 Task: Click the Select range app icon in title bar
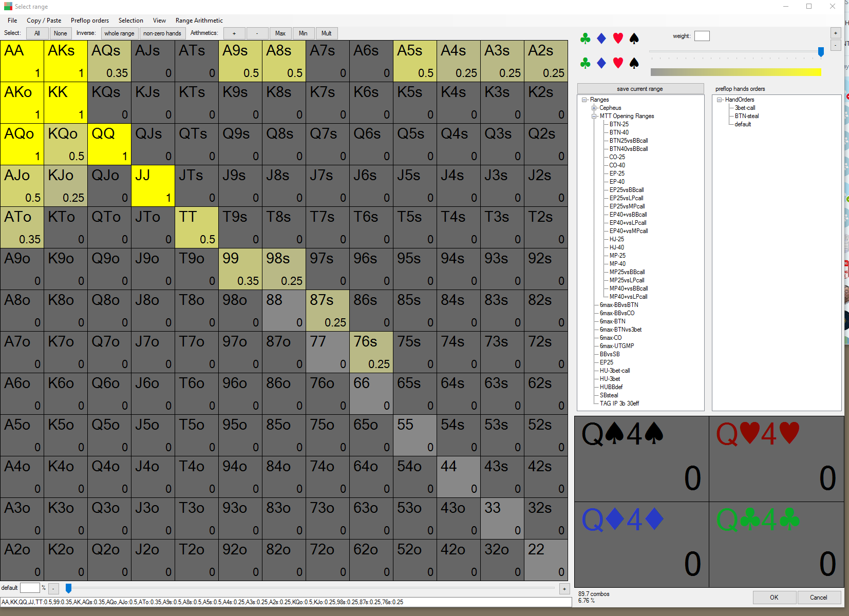[x=8, y=7]
